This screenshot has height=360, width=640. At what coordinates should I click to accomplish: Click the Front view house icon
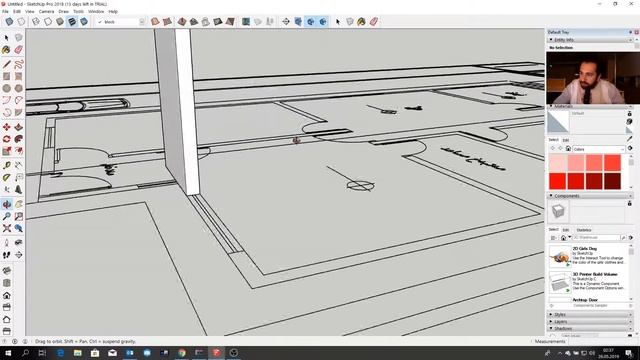7,295
